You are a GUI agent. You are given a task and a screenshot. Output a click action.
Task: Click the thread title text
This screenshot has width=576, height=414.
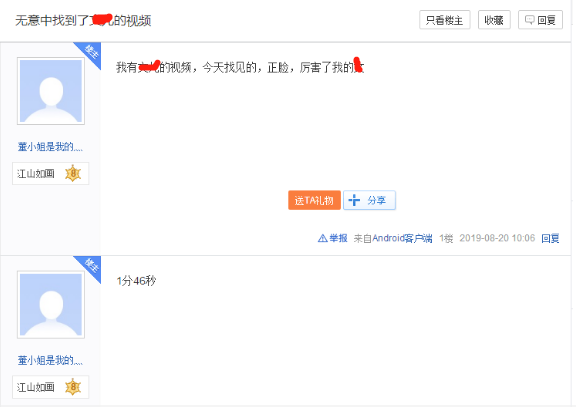(83, 20)
